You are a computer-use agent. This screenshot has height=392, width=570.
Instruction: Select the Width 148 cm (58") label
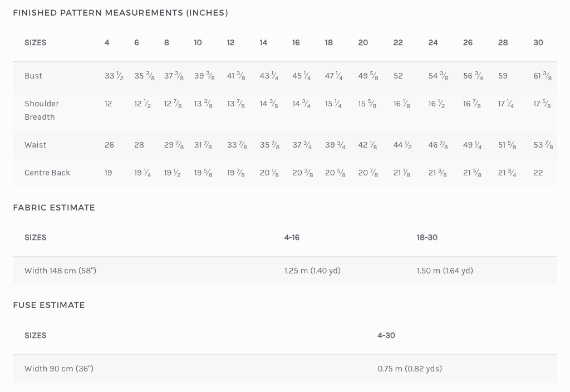[x=60, y=271]
